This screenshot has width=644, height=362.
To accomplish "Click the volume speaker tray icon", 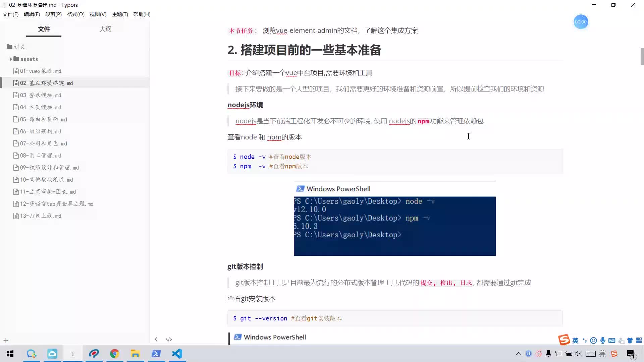I will tap(579, 354).
